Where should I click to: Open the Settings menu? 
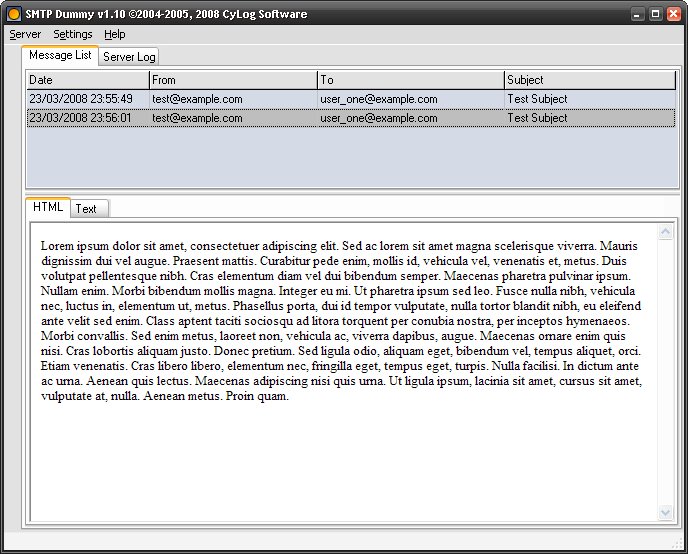[73, 34]
